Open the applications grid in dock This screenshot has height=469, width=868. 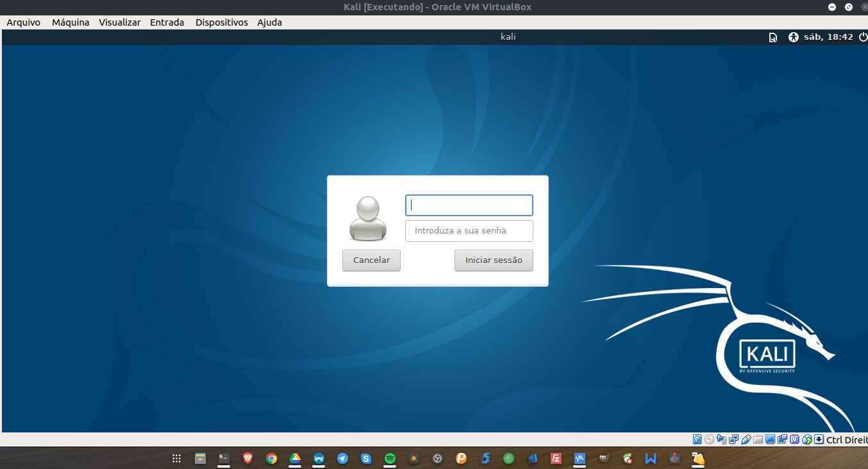[x=176, y=459]
